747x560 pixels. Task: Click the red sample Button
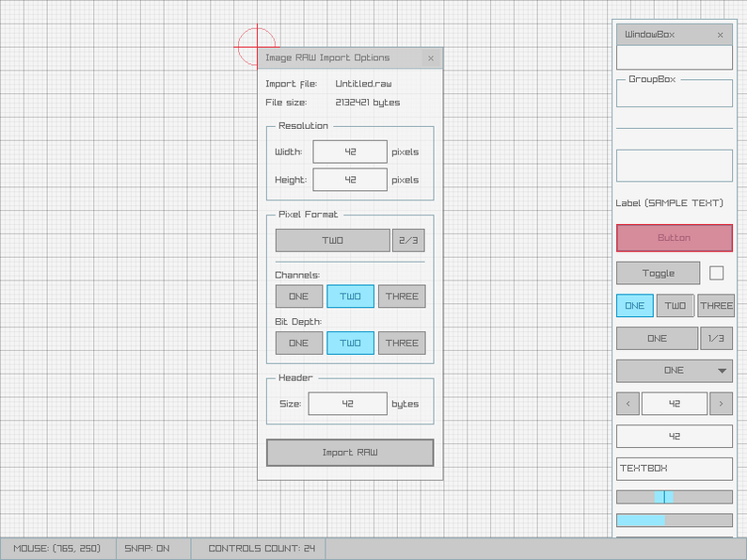coord(675,238)
